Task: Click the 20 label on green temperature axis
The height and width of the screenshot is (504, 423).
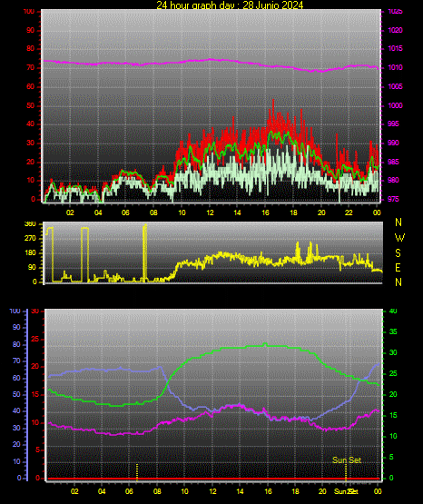Action: (x=393, y=394)
